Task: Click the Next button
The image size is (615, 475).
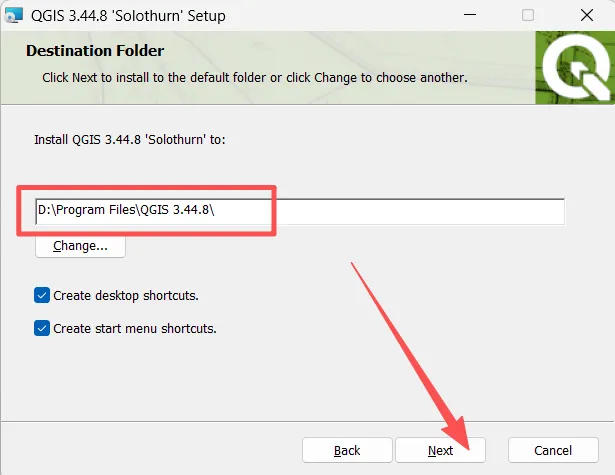Action: [x=440, y=450]
